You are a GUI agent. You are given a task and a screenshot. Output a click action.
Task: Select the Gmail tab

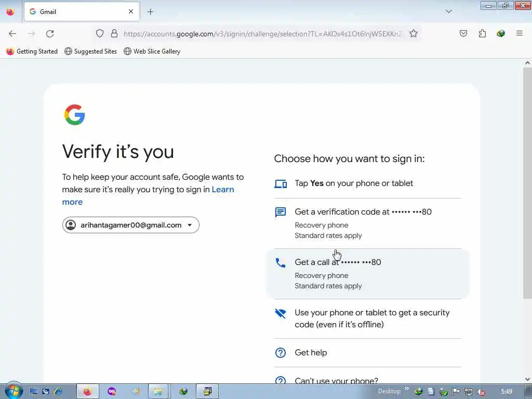click(x=82, y=11)
